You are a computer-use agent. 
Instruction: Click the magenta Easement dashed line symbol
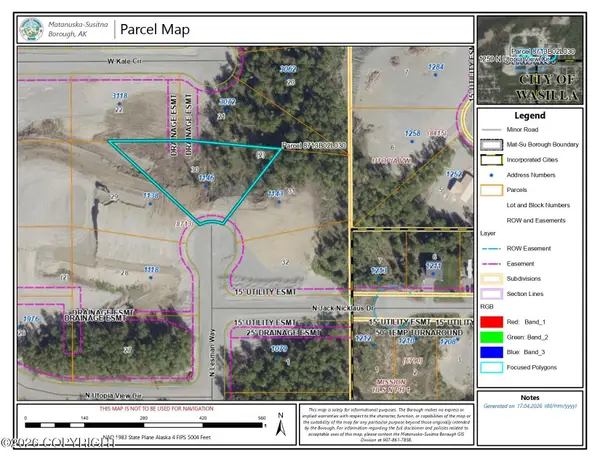[491, 264]
